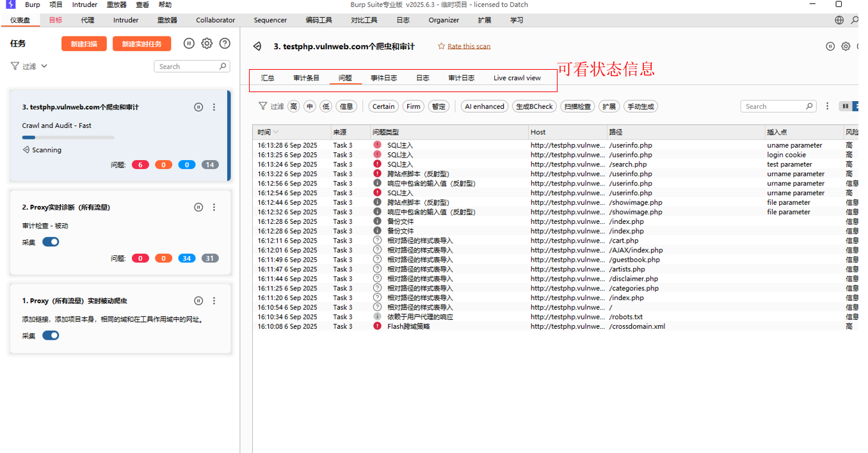The width and height of the screenshot is (868, 453).
Task: Click the 新建实时任务 button
Action: (142, 44)
